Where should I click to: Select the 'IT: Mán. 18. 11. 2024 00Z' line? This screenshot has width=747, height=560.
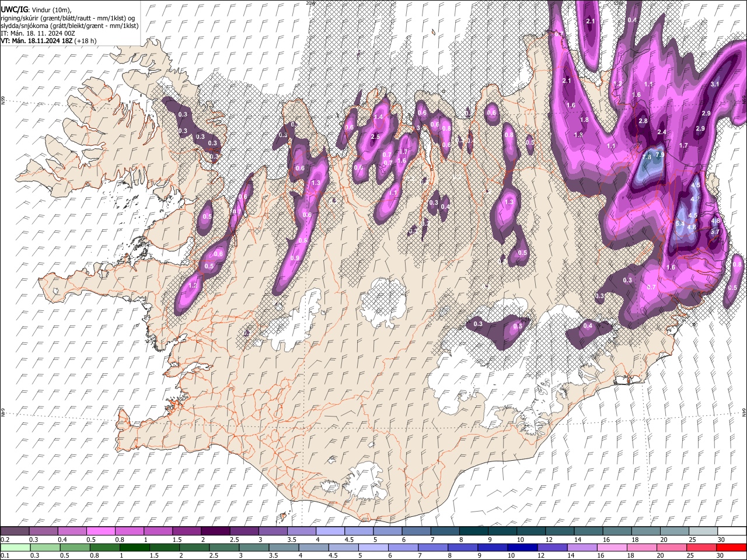click(37, 33)
